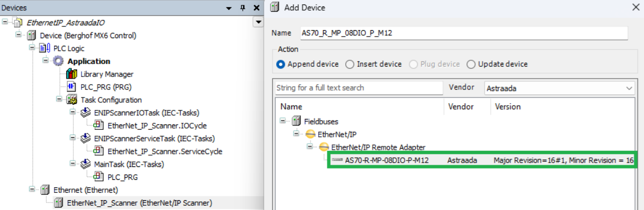Select the MainTask (IEC-Tasks) entry
The width and height of the screenshot is (644, 210).
129,164
